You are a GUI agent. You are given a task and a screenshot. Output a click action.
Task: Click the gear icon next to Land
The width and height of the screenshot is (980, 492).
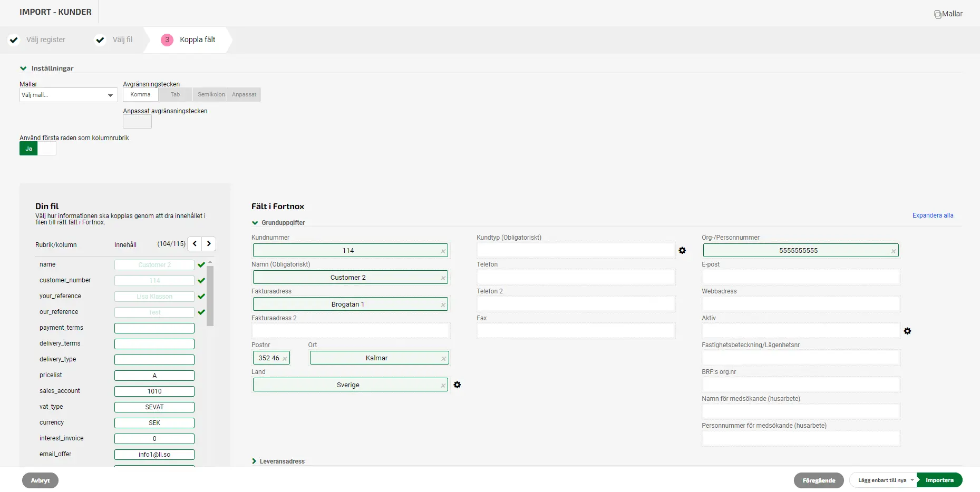pyautogui.click(x=457, y=385)
